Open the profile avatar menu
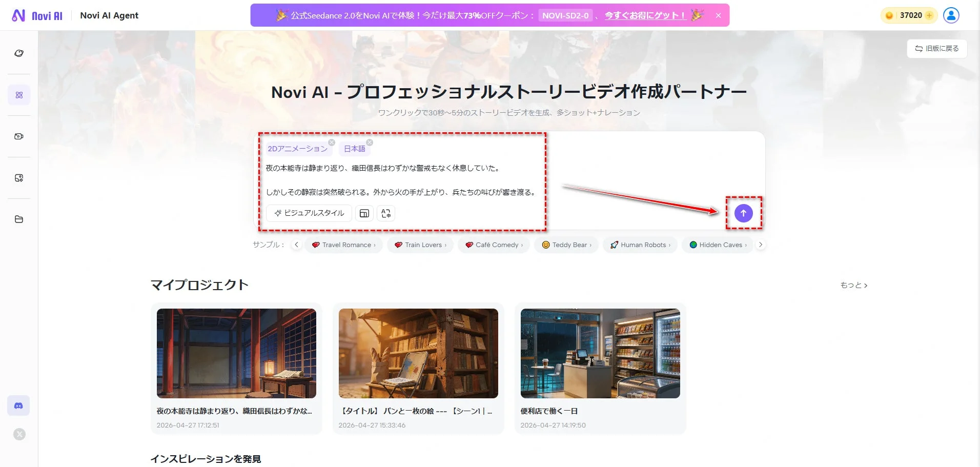Screen dimensions: 980x467 click(x=951, y=15)
